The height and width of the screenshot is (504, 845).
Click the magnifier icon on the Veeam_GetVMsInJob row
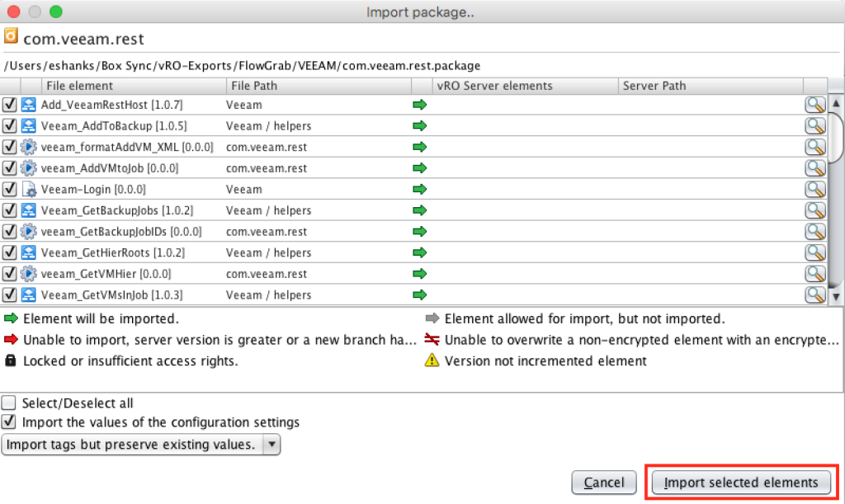pyautogui.click(x=815, y=294)
